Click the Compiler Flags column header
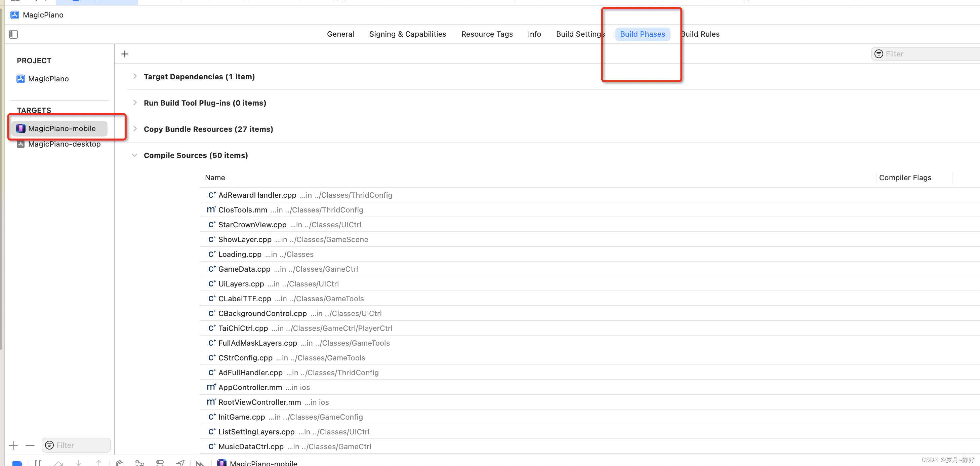Viewport: 980px width, 466px height. coord(905,178)
